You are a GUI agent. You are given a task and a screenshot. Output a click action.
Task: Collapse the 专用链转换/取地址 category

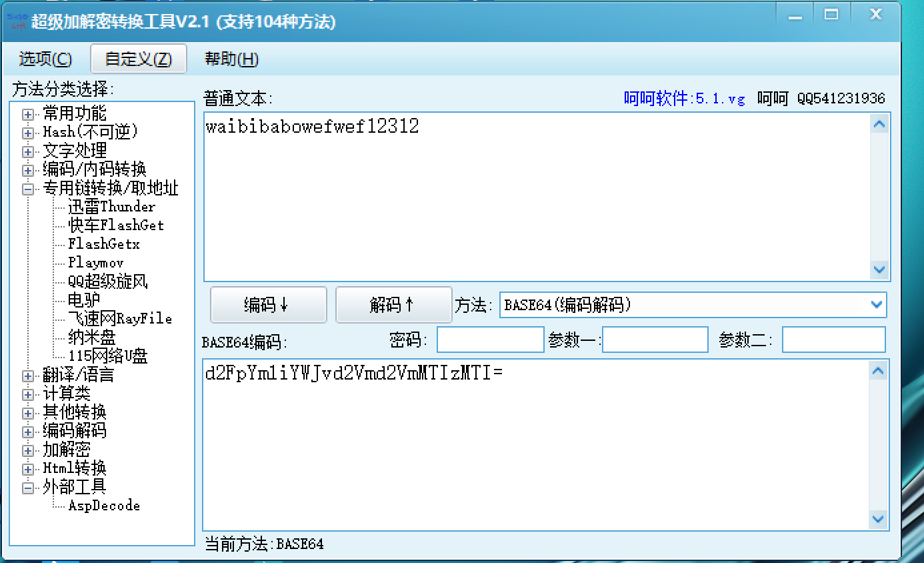tap(28, 189)
